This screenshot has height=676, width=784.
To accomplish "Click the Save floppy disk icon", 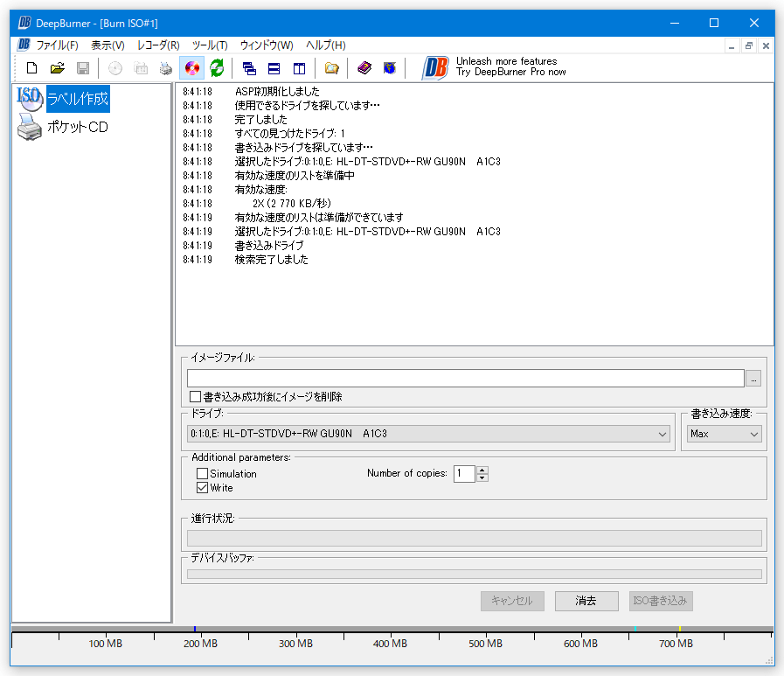I will click(x=83, y=68).
